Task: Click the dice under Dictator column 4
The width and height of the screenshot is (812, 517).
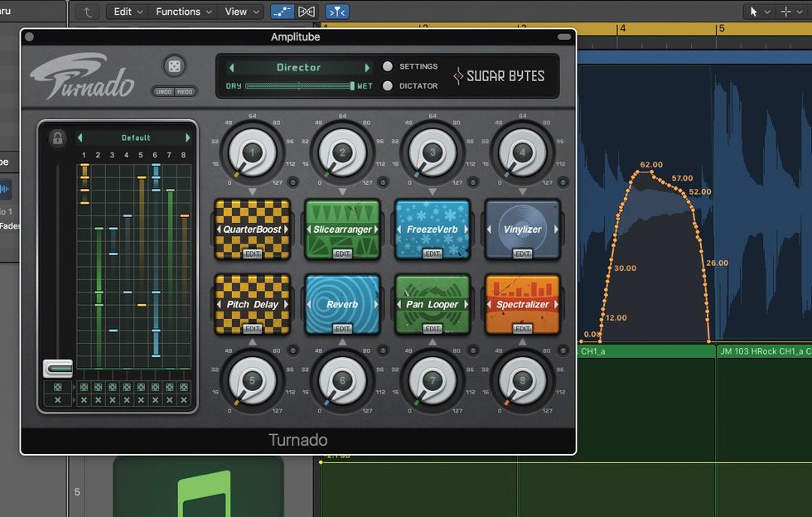Action: coord(126,387)
